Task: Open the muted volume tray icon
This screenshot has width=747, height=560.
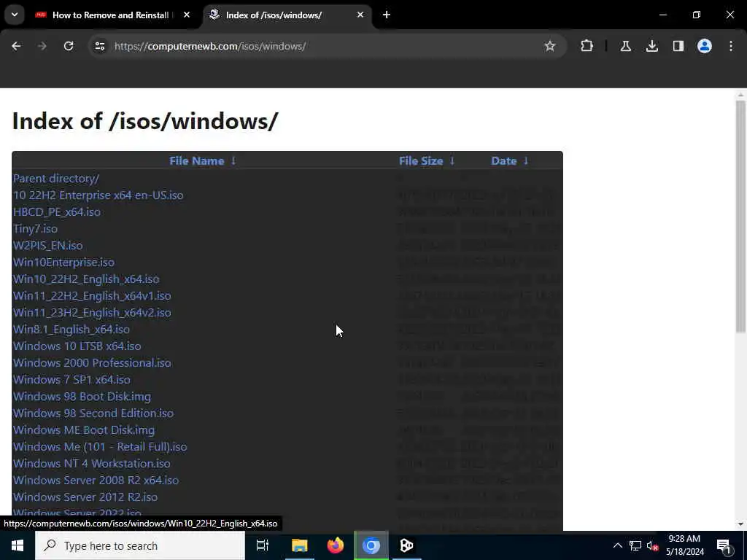Action: (x=652, y=545)
